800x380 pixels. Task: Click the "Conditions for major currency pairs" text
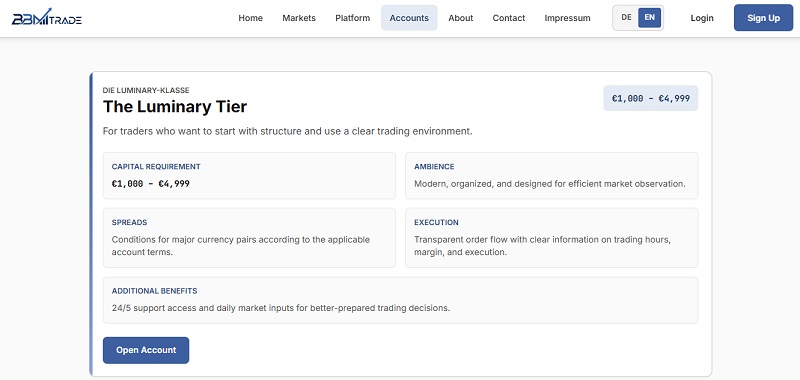241,246
